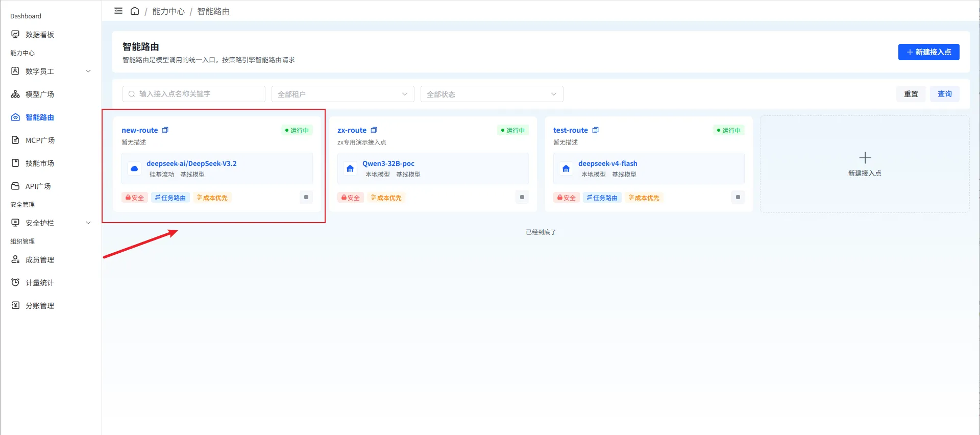This screenshot has height=435, width=980.
Task: Open the 全部状态 dropdown
Action: [492, 94]
